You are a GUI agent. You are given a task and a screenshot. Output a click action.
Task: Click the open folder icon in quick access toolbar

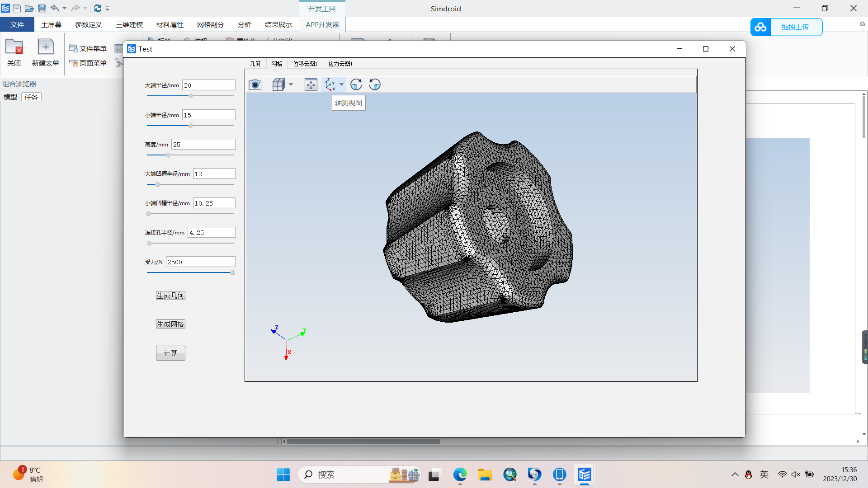coord(29,8)
